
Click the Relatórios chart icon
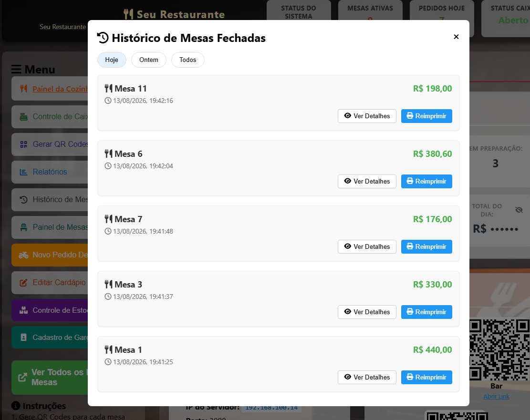click(23, 172)
